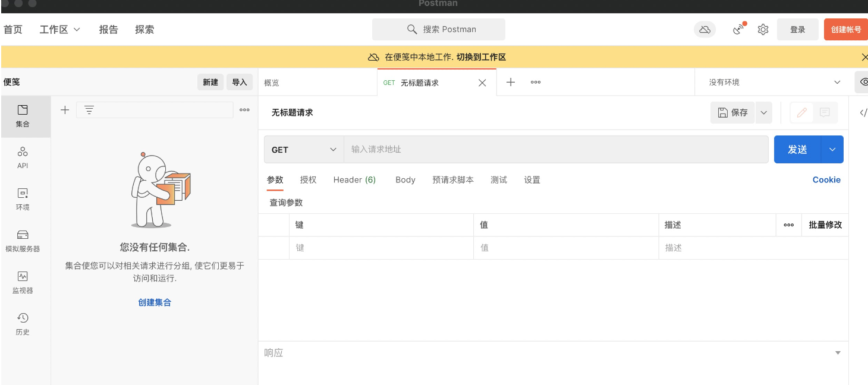Click the 切换到工作区 banner link

(x=481, y=57)
